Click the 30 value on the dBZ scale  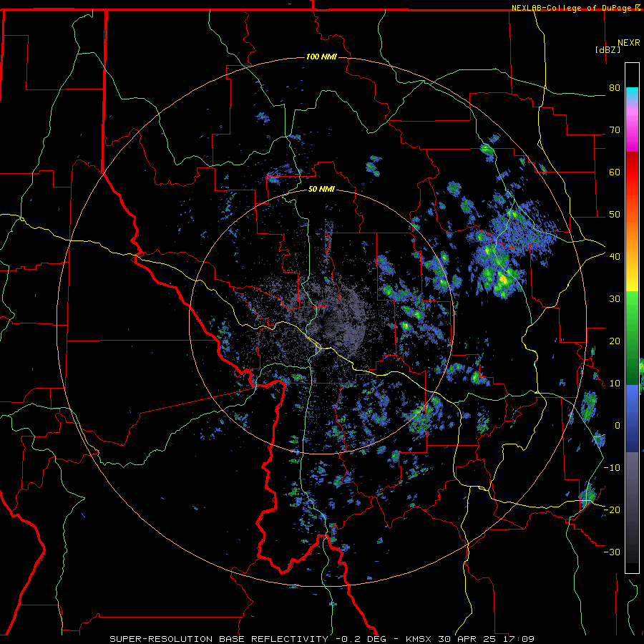(615, 299)
